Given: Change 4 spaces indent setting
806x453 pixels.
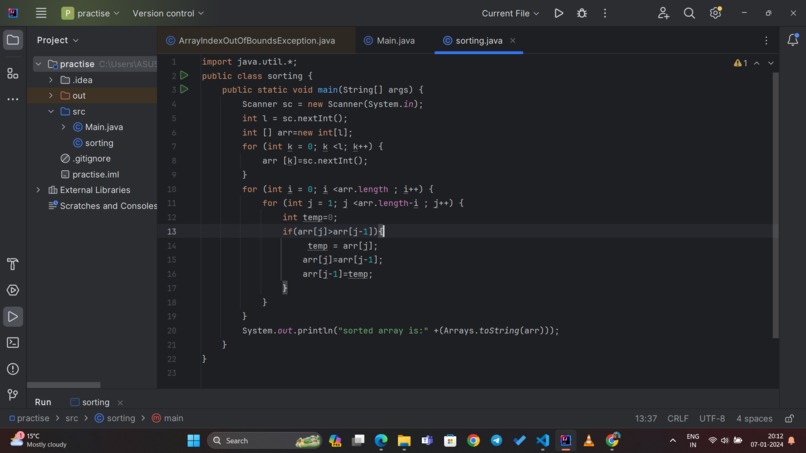Looking at the screenshot, I should 754,419.
